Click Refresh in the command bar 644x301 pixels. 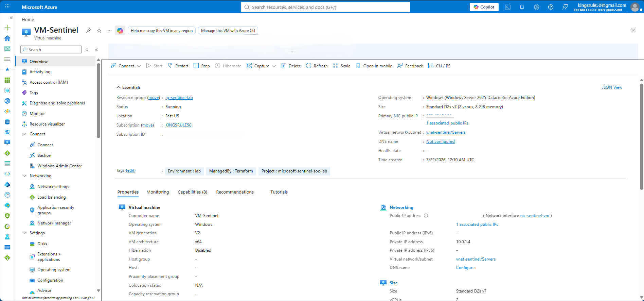[317, 66]
